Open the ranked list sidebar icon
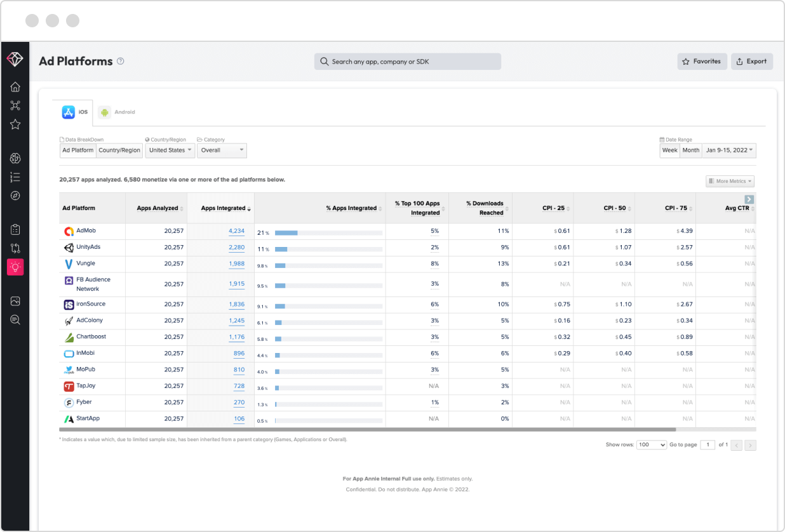Image resolution: width=785 pixels, height=532 pixels. click(15, 177)
